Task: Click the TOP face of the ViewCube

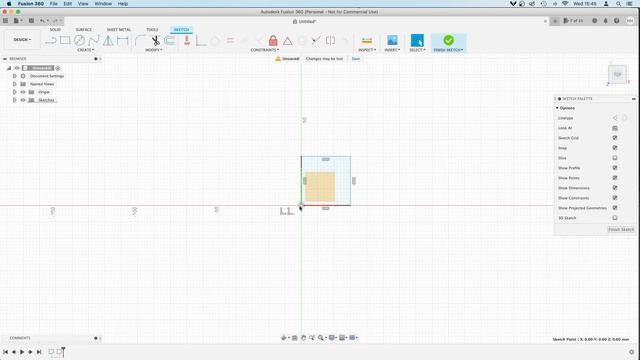Action: point(618,74)
